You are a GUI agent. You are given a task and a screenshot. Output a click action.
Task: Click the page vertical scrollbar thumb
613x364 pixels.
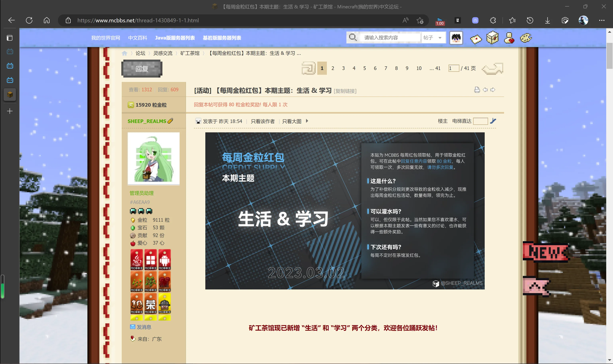[x=610, y=56]
